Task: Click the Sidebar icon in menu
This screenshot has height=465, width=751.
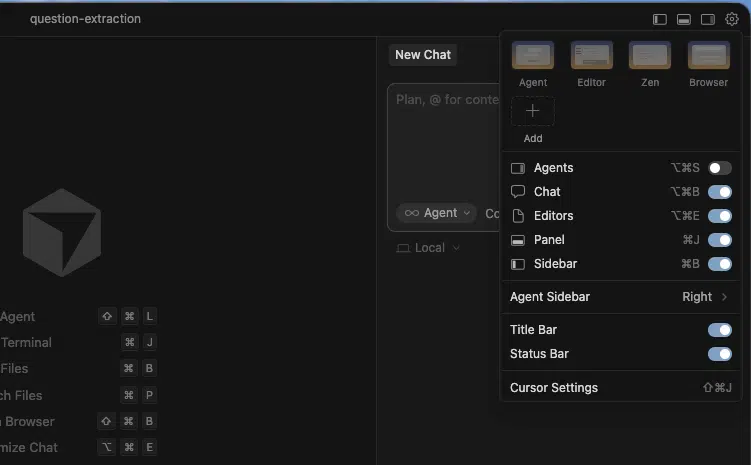Action: tap(518, 264)
